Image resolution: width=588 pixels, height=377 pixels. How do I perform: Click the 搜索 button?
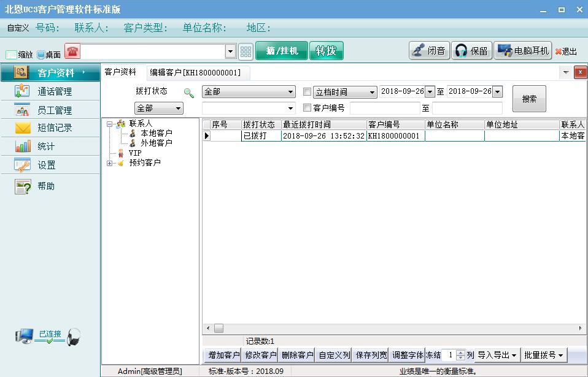point(528,98)
